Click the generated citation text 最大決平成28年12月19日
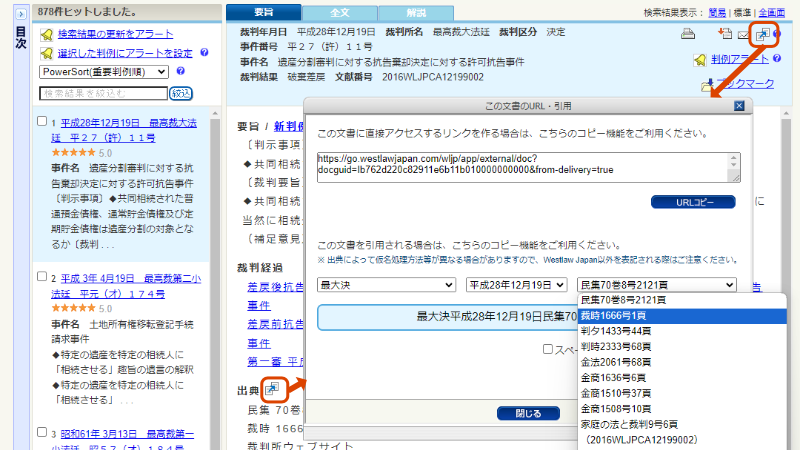The height and width of the screenshot is (450, 800). 447,317
